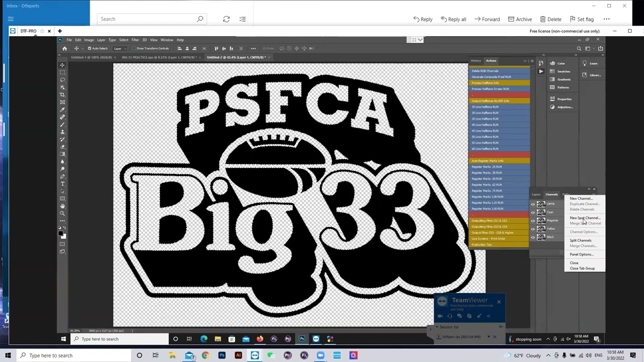Screen dimensions: 644x362
Task: Expand the Edit Toolbar ellipsis
Action: pyautogui.click(x=62, y=221)
